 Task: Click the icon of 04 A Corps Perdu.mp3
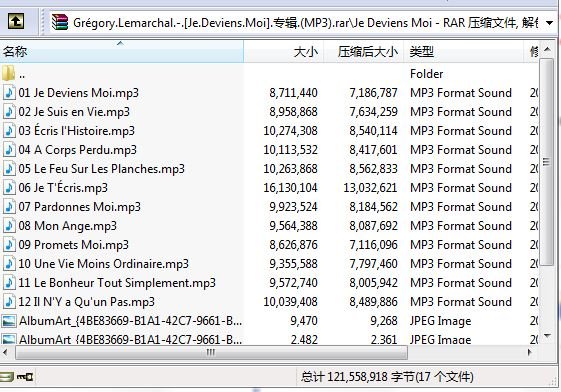coord(9,150)
